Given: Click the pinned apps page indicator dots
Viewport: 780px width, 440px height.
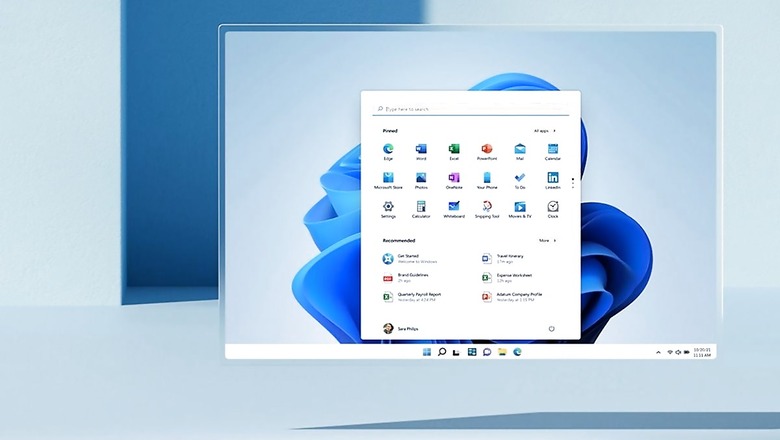Looking at the screenshot, I should [573, 183].
